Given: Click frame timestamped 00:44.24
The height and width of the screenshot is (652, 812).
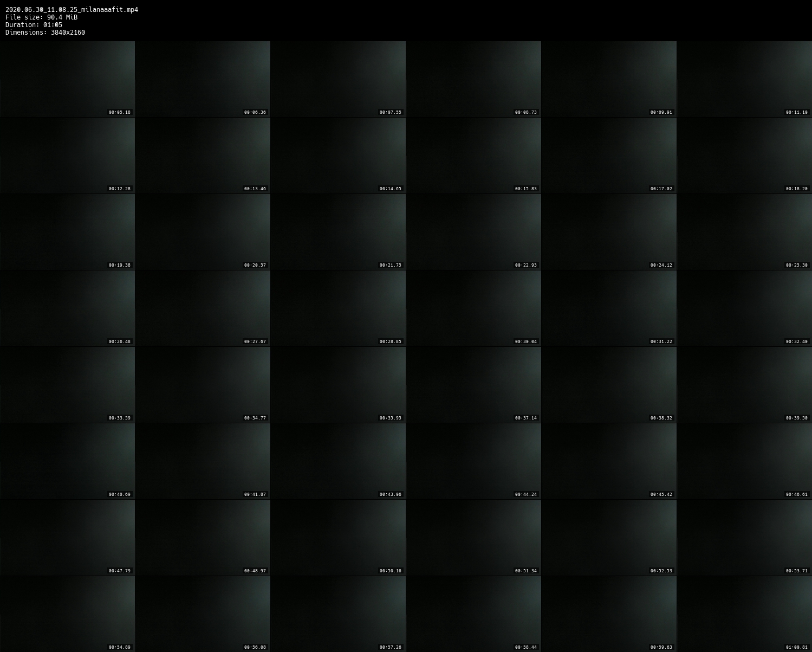Looking at the screenshot, I should tap(473, 461).
